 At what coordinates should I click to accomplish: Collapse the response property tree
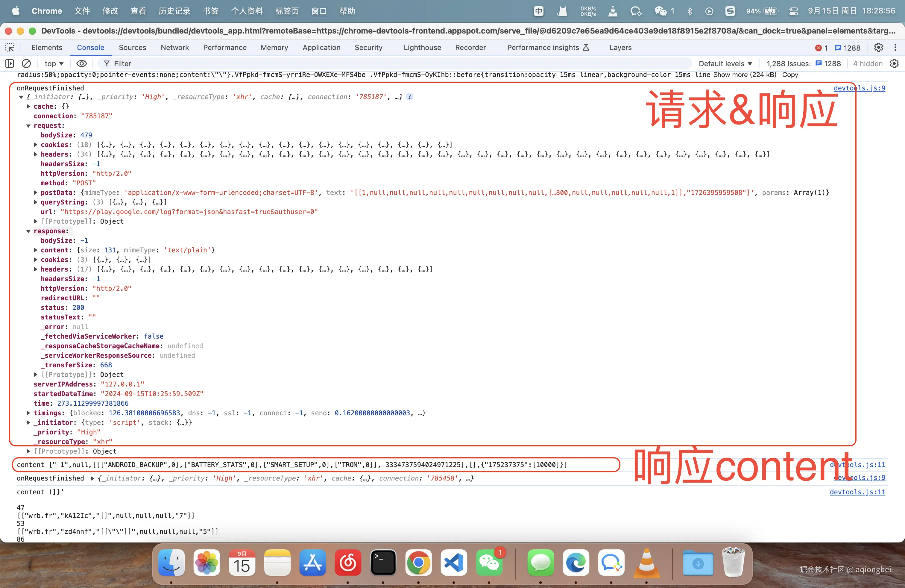[x=28, y=231]
